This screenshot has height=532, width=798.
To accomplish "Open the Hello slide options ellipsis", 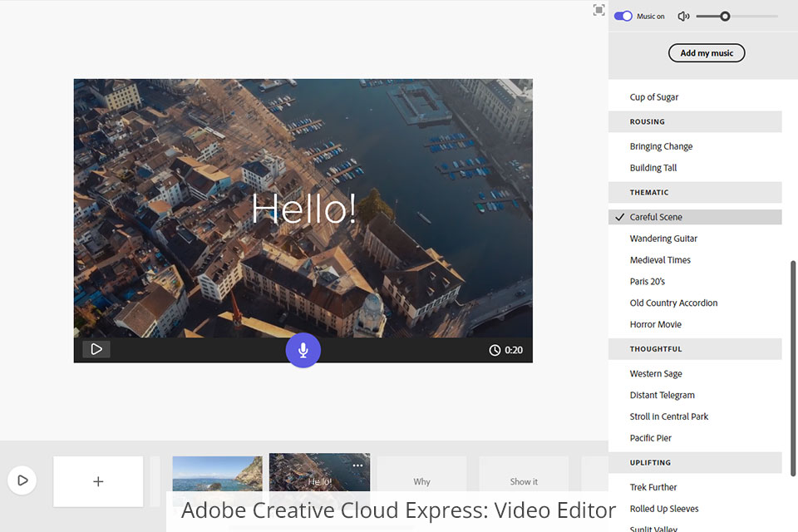I will [357, 465].
